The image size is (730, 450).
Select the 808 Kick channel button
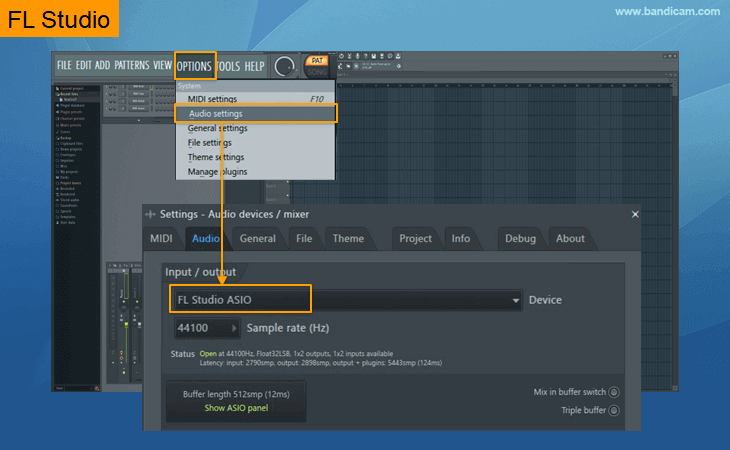click(x=138, y=87)
